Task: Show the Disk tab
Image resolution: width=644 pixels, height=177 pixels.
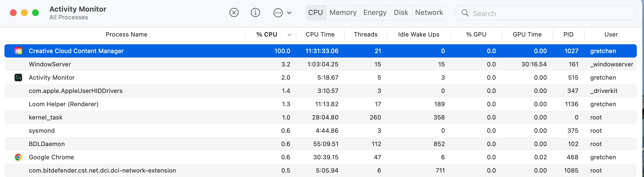Action: click(x=401, y=13)
